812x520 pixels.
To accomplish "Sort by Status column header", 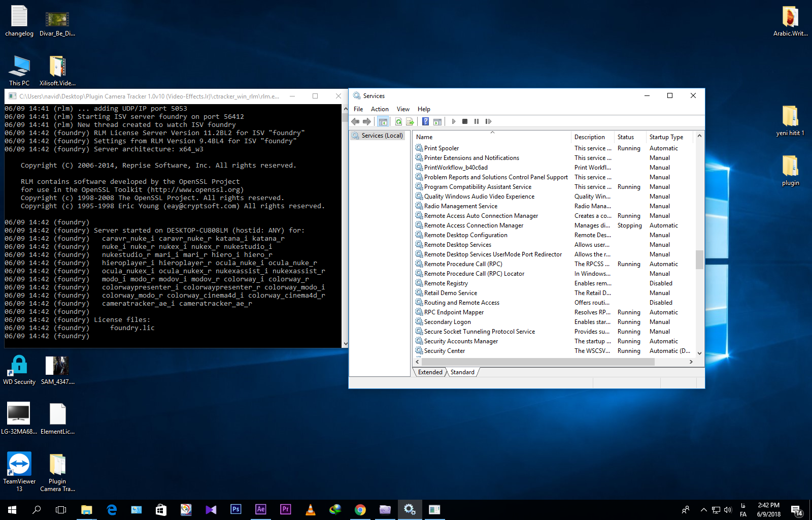I will tap(630, 137).
